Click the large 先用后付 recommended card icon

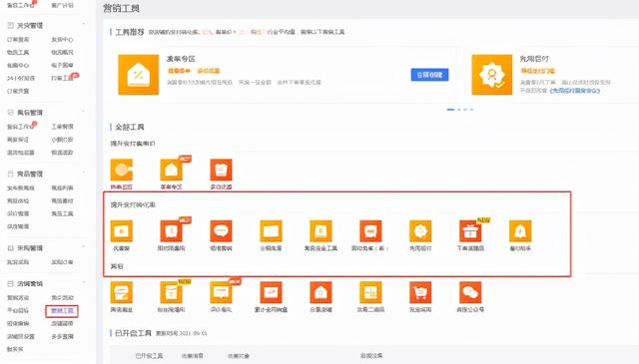tap(492, 75)
